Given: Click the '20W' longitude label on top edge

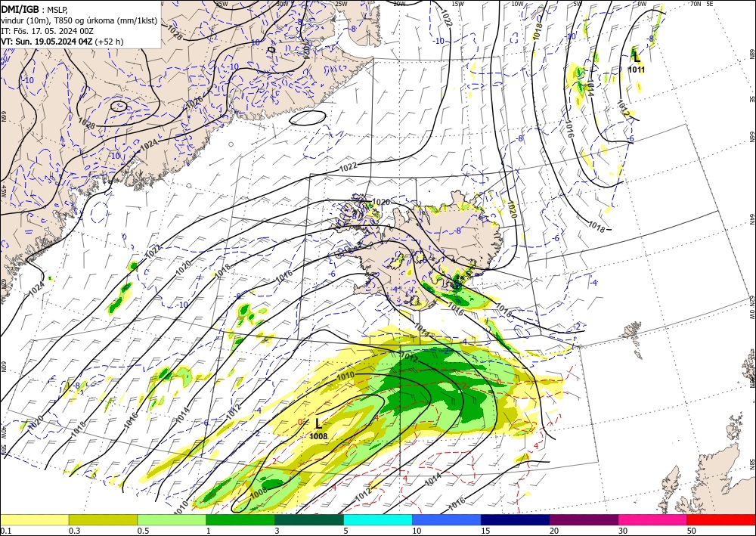Looking at the screenshot, I should [x=398, y=4].
